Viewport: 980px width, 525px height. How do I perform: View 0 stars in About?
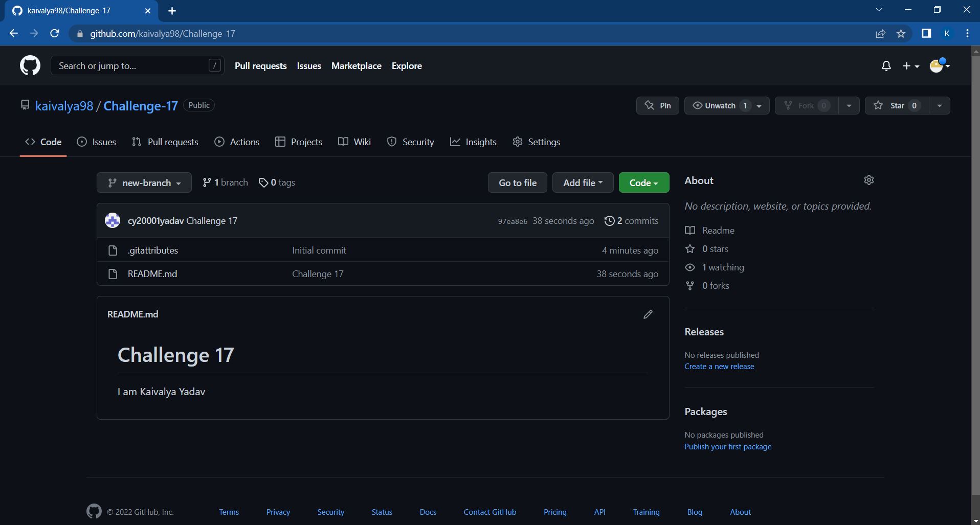click(x=706, y=249)
